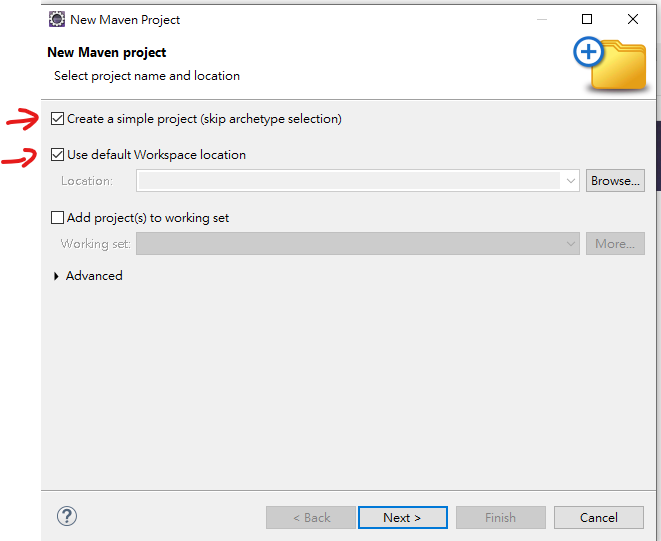Click the Eclipse icon in title bar

pyautogui.click(x=57, y=19)
